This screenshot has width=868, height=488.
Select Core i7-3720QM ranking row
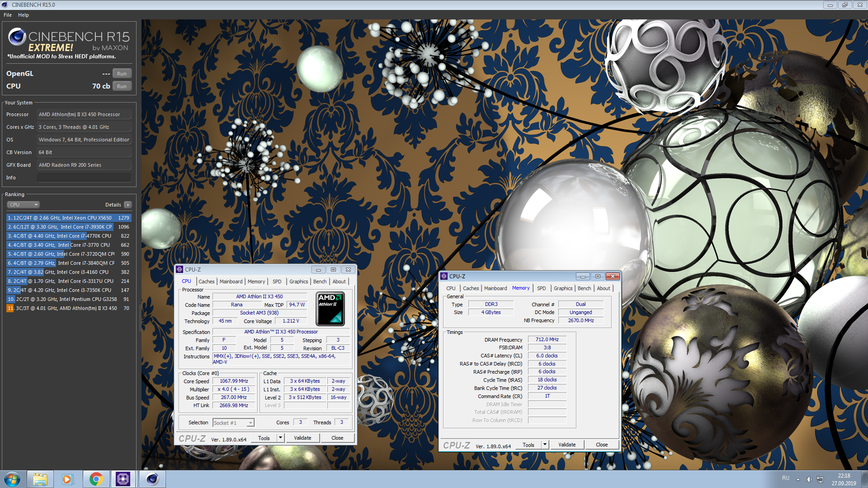click(68, 254)
